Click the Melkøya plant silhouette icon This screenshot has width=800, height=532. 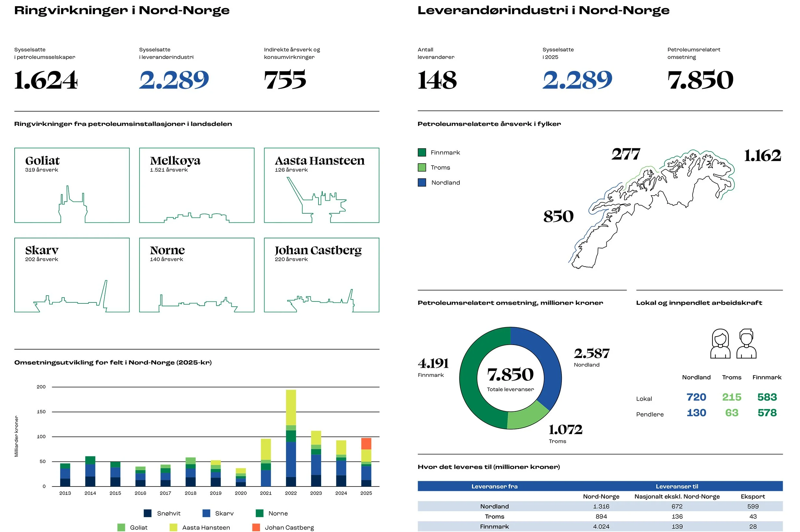click(197, 217)
